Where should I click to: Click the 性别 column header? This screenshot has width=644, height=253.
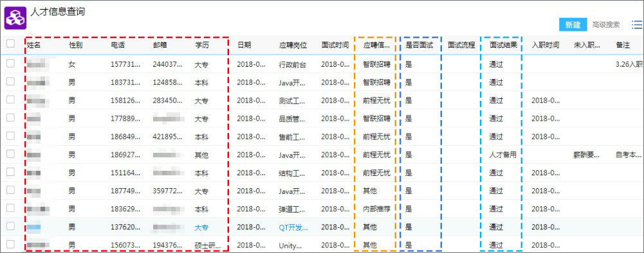pyautogui.click(x=75, y=45)
